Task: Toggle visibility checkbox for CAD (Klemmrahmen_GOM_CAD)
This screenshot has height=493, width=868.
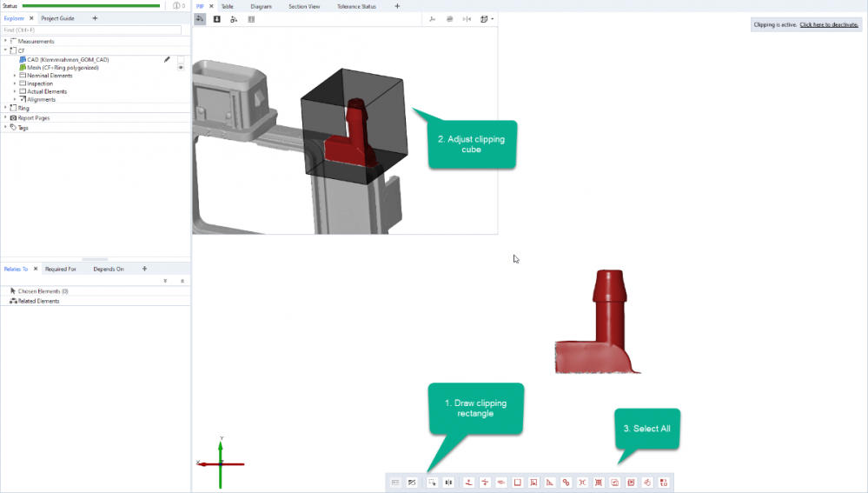Action: 181,59
